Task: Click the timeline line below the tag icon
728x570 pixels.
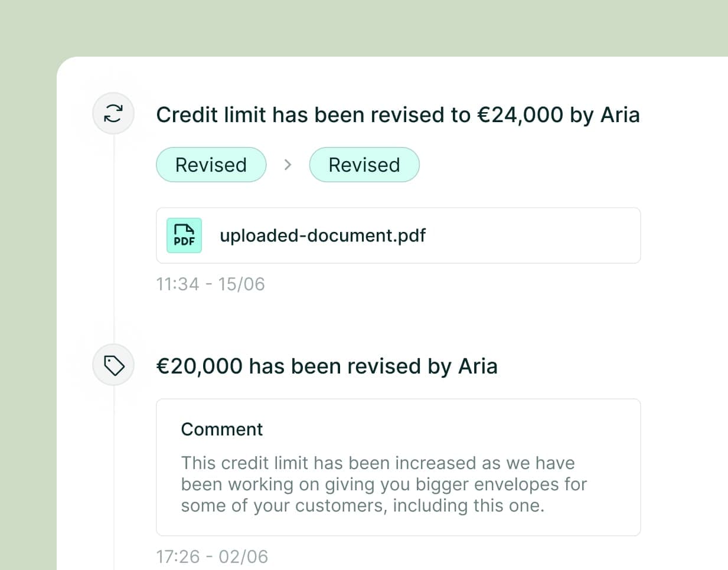Action: coord(113,472)
